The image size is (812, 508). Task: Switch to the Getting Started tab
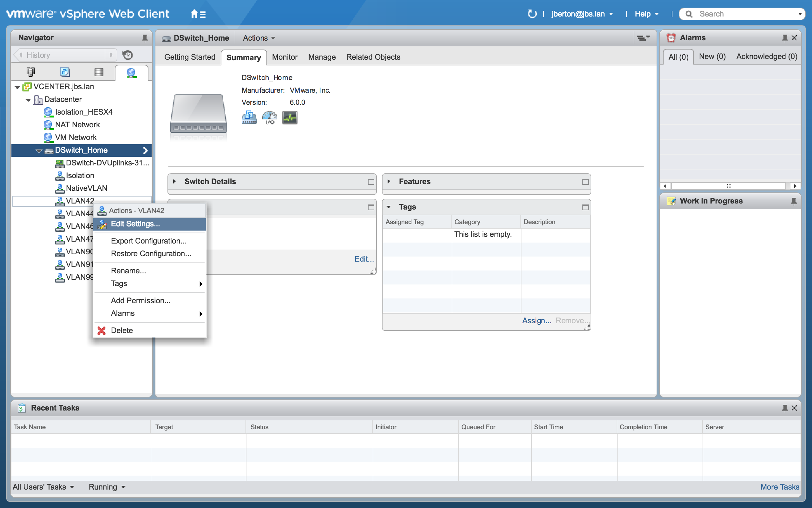click(190, 57)
